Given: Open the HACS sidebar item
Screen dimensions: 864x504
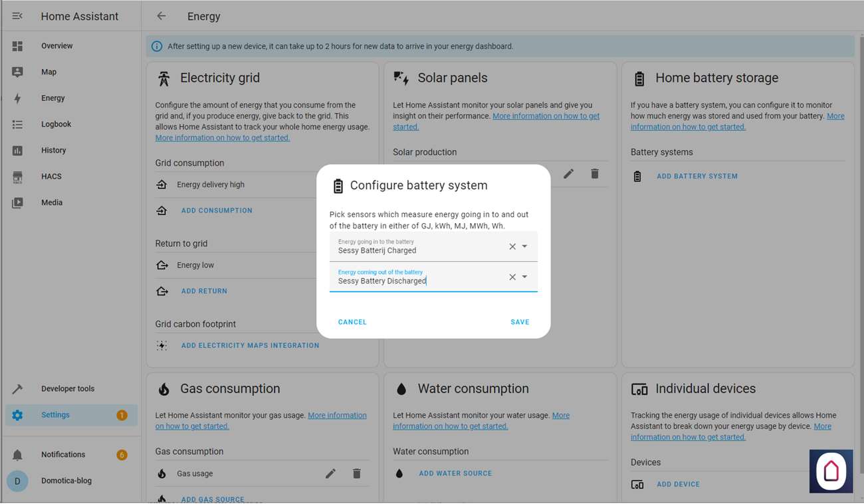Looking at the screenshot, I should [x=51, y=177].
